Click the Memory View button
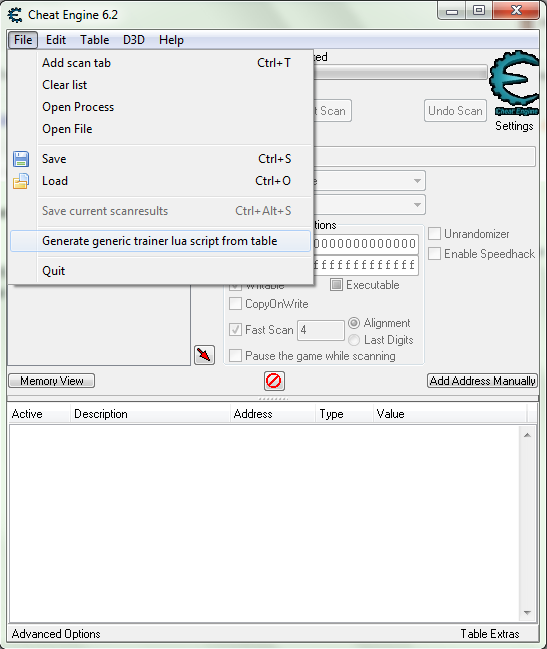 [x=52, y=380]
